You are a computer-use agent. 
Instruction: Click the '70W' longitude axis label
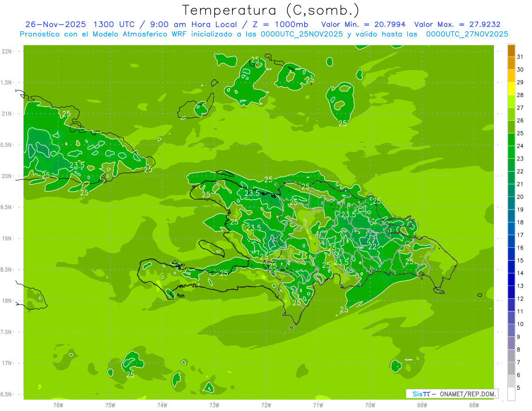tap(370, 405)
